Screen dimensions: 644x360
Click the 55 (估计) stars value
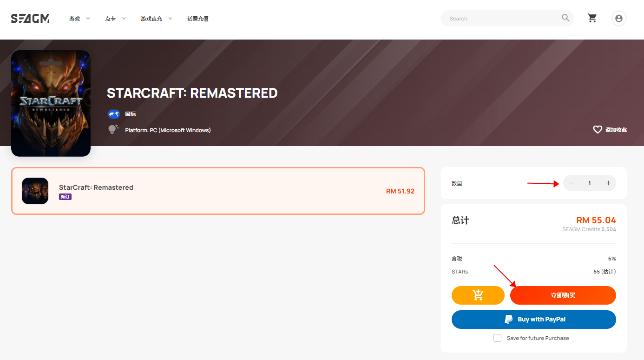coord(605,272)
